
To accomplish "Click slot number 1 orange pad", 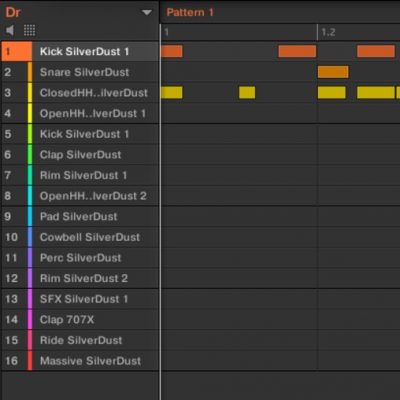I will coord(17,52).
